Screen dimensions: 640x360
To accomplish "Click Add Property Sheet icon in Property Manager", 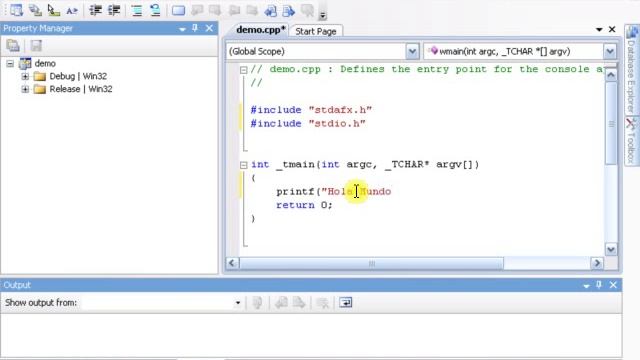I will (x=13, y=45).
